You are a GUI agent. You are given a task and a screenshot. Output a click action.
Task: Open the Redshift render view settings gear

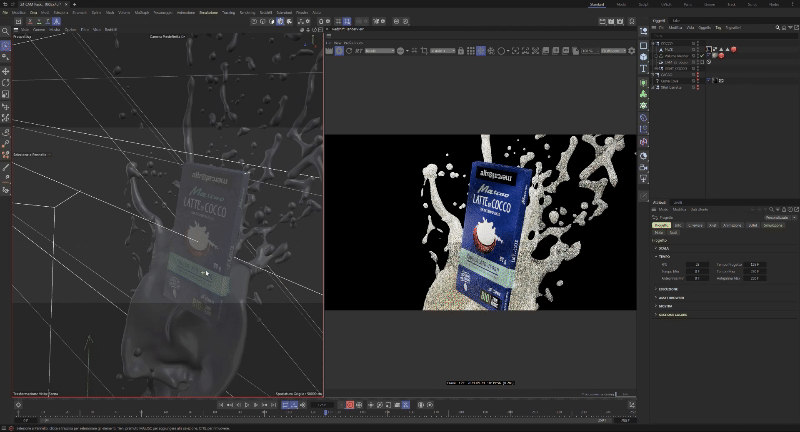(632, 51)
